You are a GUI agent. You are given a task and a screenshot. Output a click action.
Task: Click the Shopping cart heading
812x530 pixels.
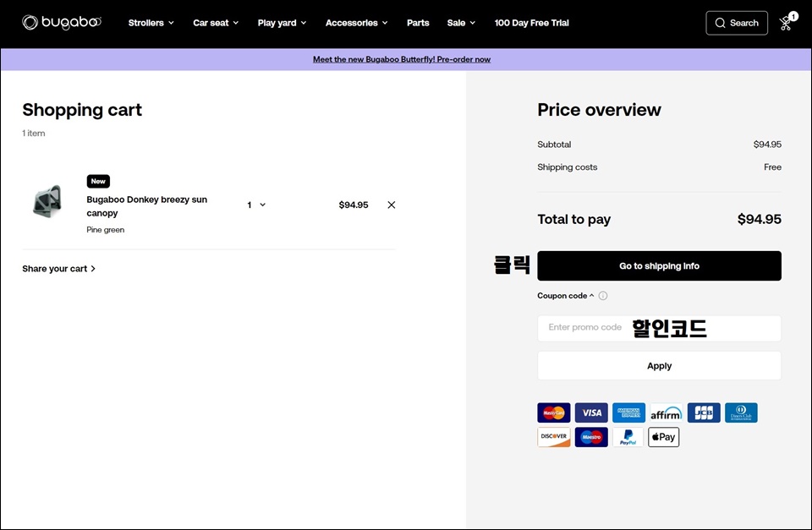coord(82,110)
